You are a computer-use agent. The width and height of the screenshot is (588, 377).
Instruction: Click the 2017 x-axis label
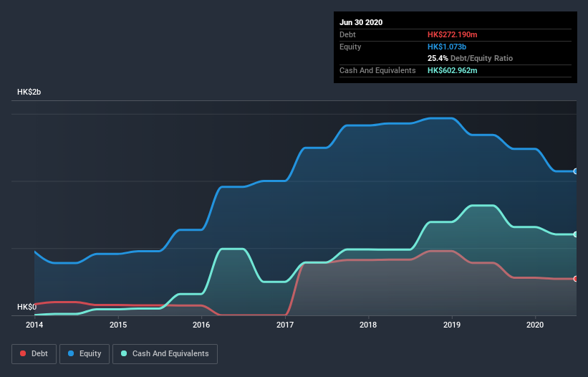[x=285, y=325]
